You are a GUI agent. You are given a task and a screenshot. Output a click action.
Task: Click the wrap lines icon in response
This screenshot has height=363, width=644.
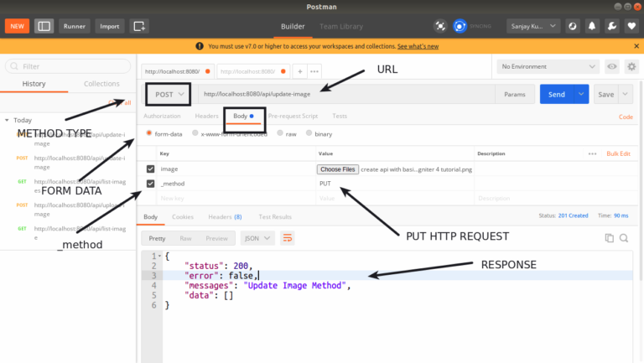coord(287,238)
